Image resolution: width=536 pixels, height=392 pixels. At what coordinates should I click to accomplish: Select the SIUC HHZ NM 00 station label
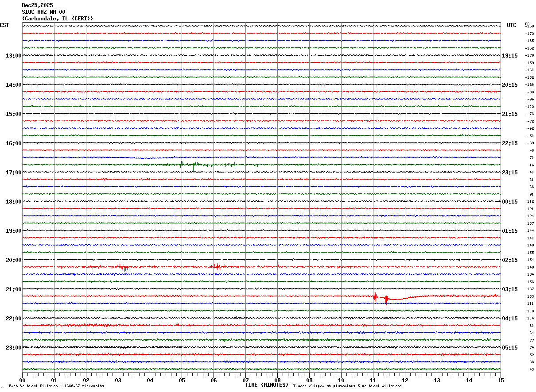pyautogui.click(x=43, y=12)
